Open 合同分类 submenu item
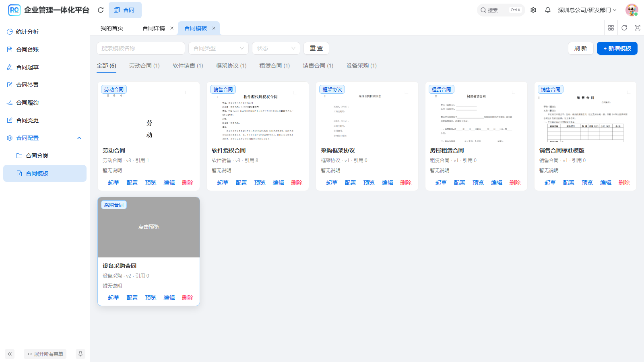The image size is (644, 362). pyautogui.click(x=45, y=156)
